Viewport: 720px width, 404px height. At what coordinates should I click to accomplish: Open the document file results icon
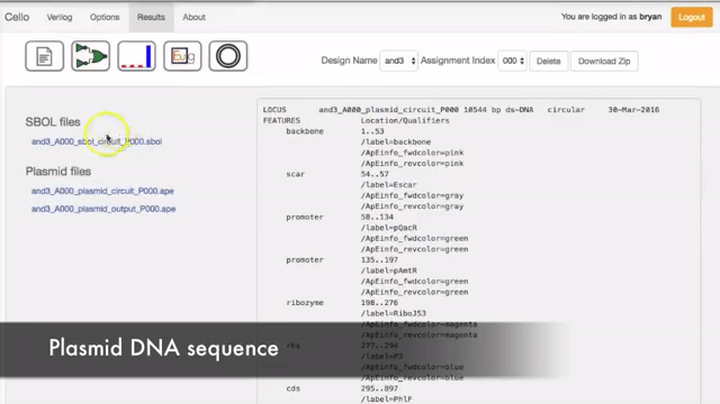(44, 56)
